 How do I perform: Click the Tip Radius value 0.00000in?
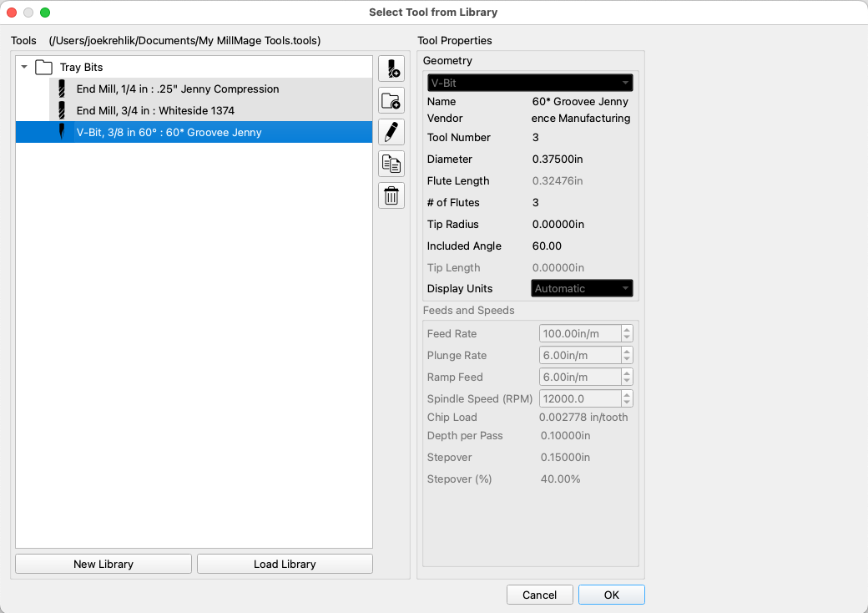point(558,224)
